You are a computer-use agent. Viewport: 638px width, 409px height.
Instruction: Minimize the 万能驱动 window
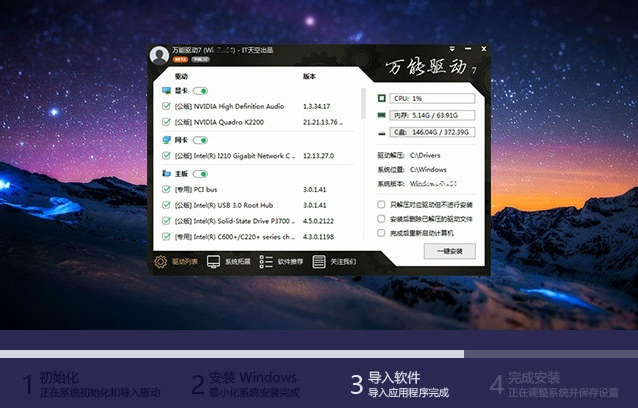(468, 49)
